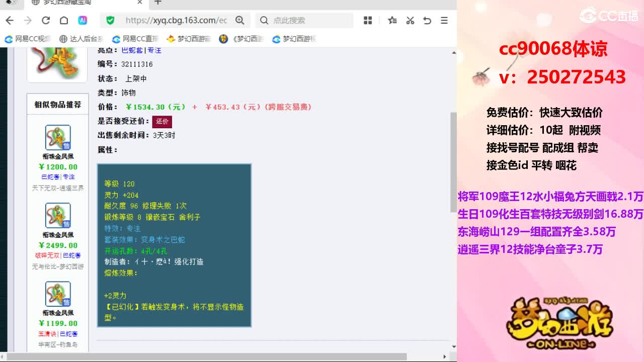Go back to the previous page

click(x=9, y=20)
